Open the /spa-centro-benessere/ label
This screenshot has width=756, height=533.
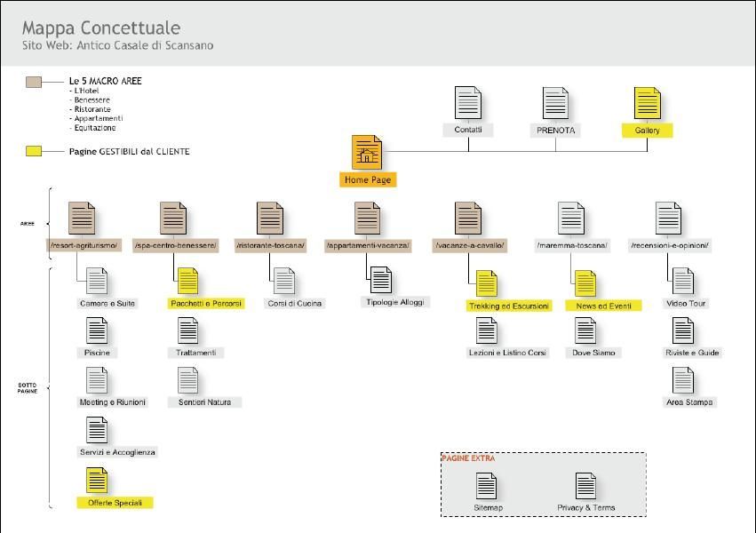coord(175,245)
